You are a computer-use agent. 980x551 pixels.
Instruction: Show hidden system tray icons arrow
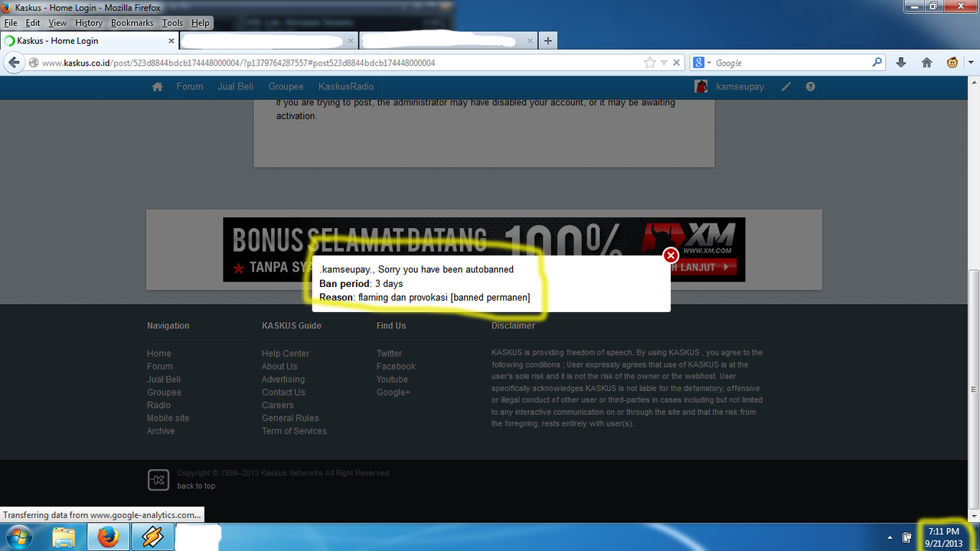(x=890, y=537)
